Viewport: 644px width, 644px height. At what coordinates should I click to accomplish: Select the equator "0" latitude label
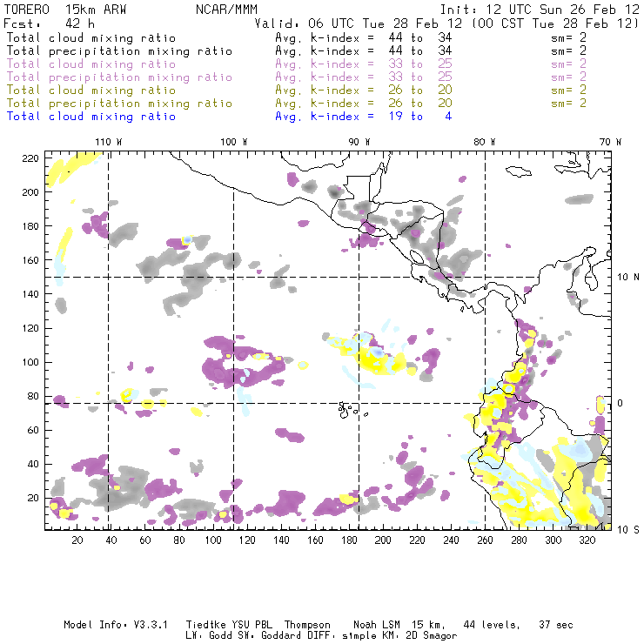tap(621, 403)
